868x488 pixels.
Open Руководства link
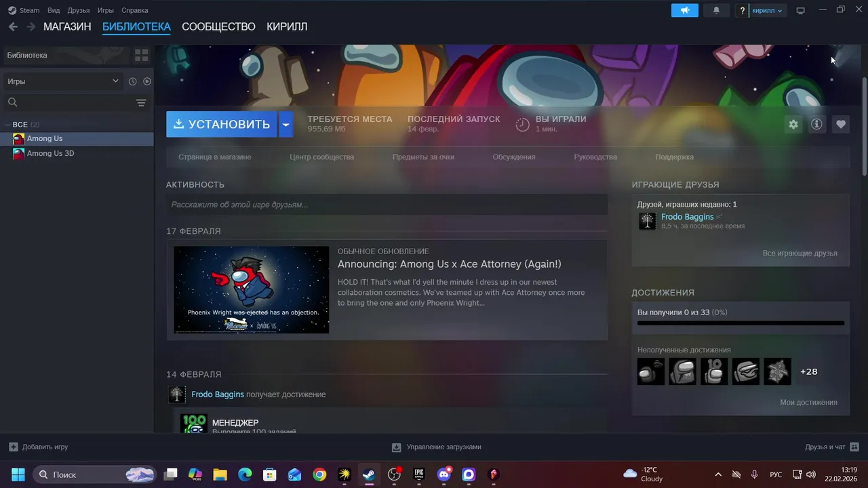pos(595,157)
